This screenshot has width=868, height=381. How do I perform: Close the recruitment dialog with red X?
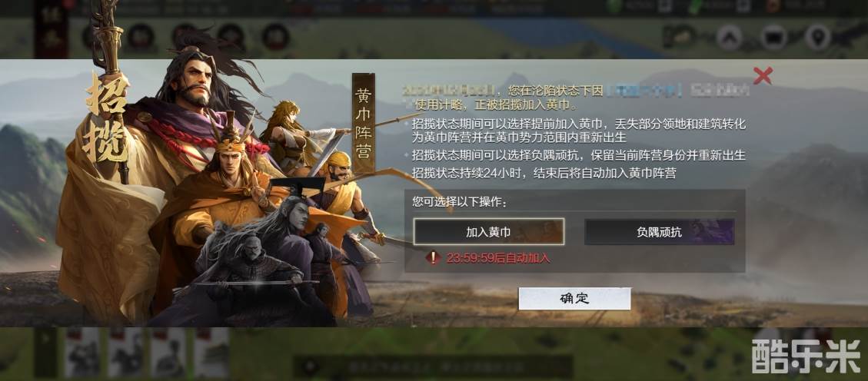coord(762,75)
